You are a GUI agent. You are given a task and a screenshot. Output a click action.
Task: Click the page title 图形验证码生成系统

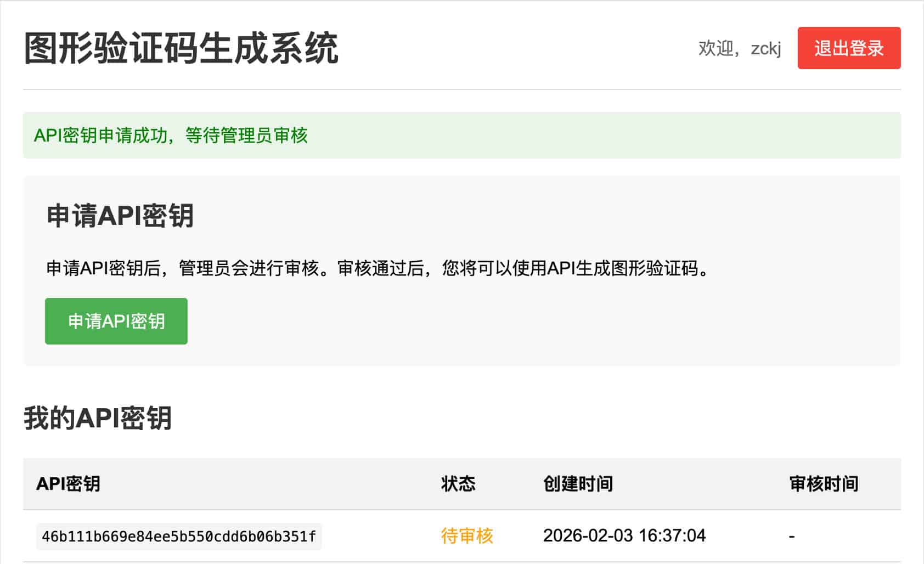pyautogui.click(x=181, y=48)
